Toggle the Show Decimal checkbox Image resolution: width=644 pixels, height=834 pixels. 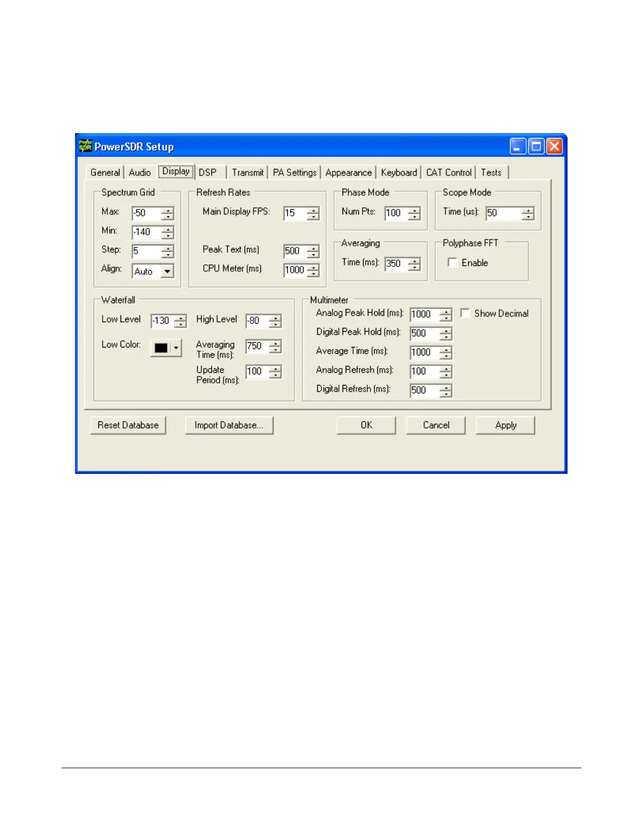click(465, 313)
